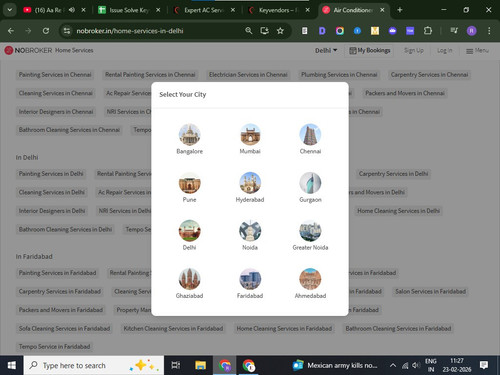Open Task View in taskbar
Image resolution: width=500 pixels, height=375 pixels.
(176, 366)
